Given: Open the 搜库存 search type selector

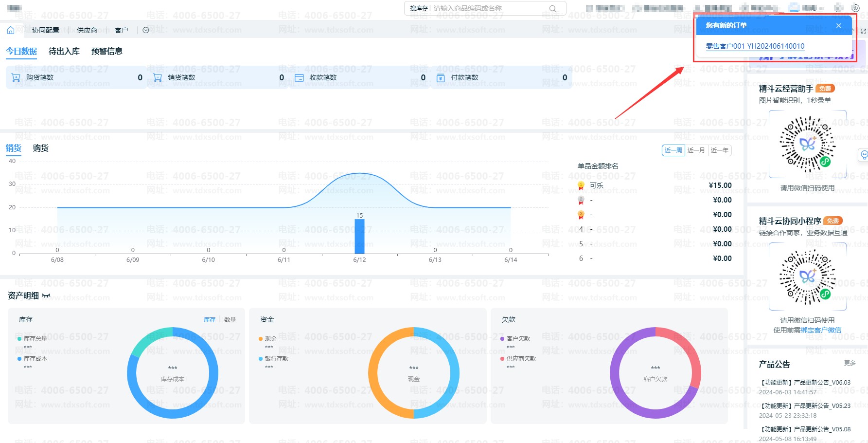Looking at the screenshot, I should [418, 8].
